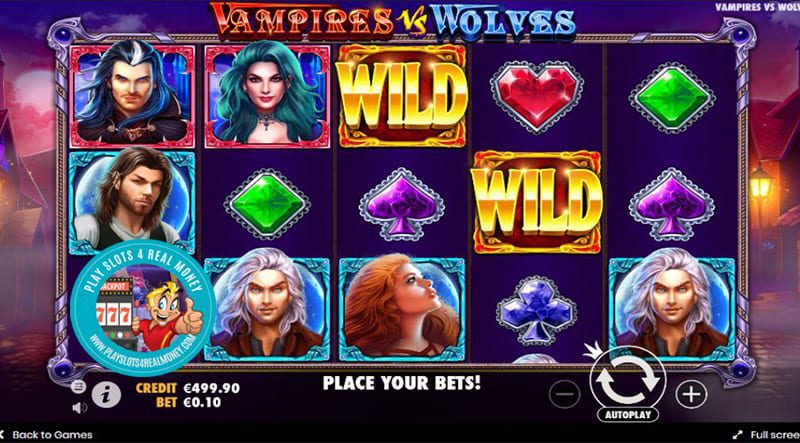This screenshot has width=800, height=443.
Task: Click the purple spade gem on reel three
Action: click(x=402, y=204)
